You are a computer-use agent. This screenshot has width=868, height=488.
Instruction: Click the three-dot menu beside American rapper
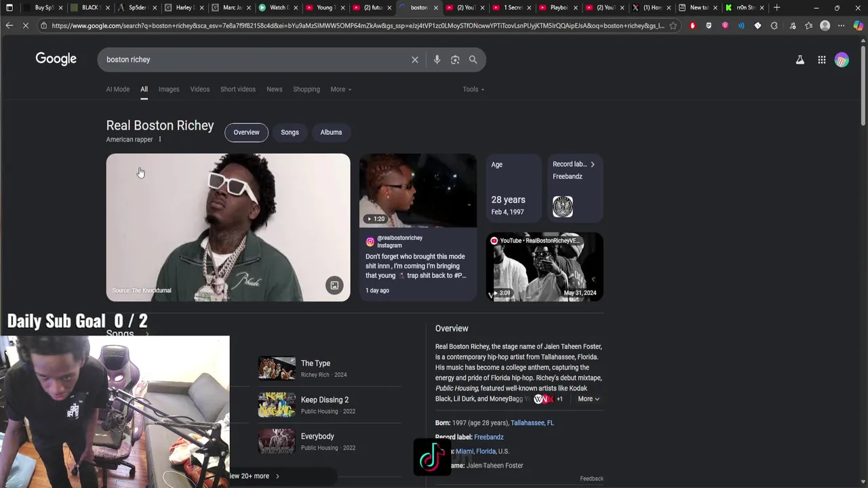160,140
